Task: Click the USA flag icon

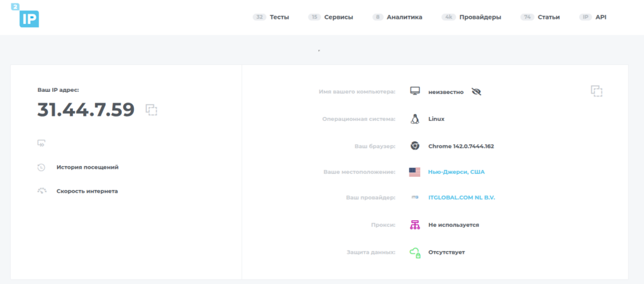Action: coord(414,172)
